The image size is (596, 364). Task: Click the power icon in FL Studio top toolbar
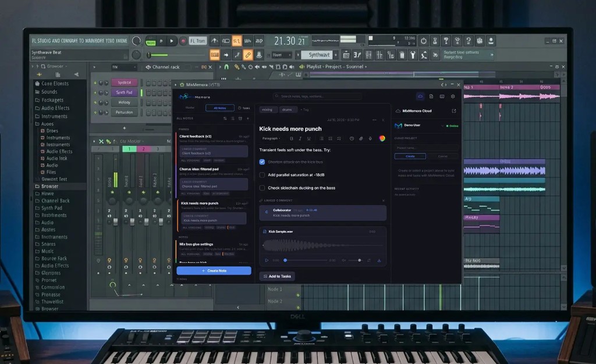424,41
